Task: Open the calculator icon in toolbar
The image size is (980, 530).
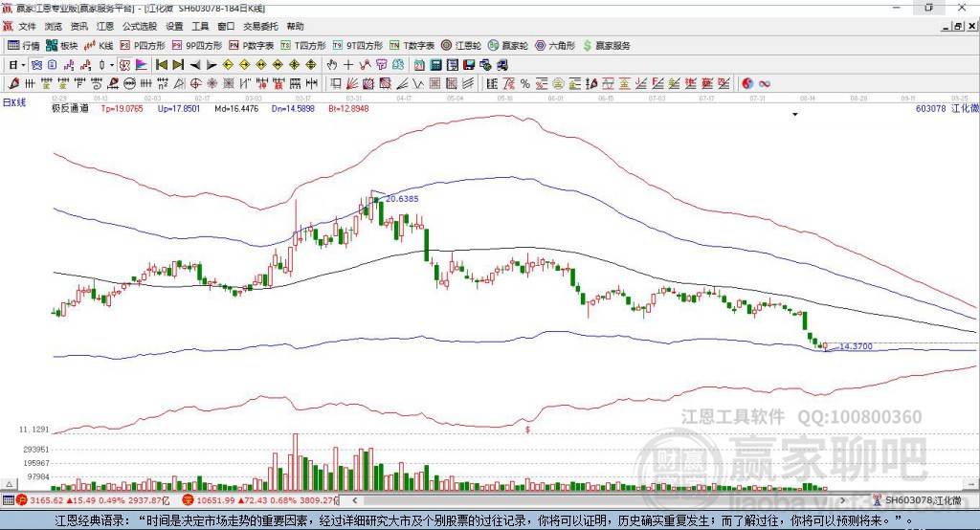Action: [435, 64]
